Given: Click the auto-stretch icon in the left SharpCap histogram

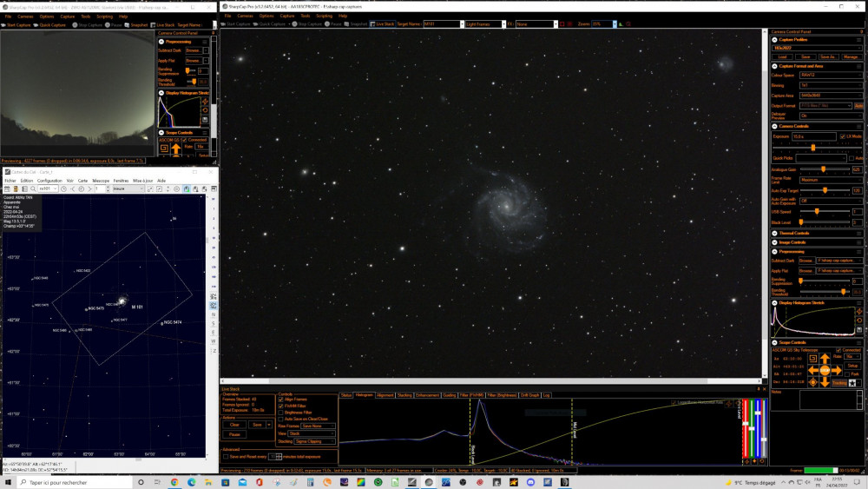Looking at the screenshot, I should tap(205, 102).
